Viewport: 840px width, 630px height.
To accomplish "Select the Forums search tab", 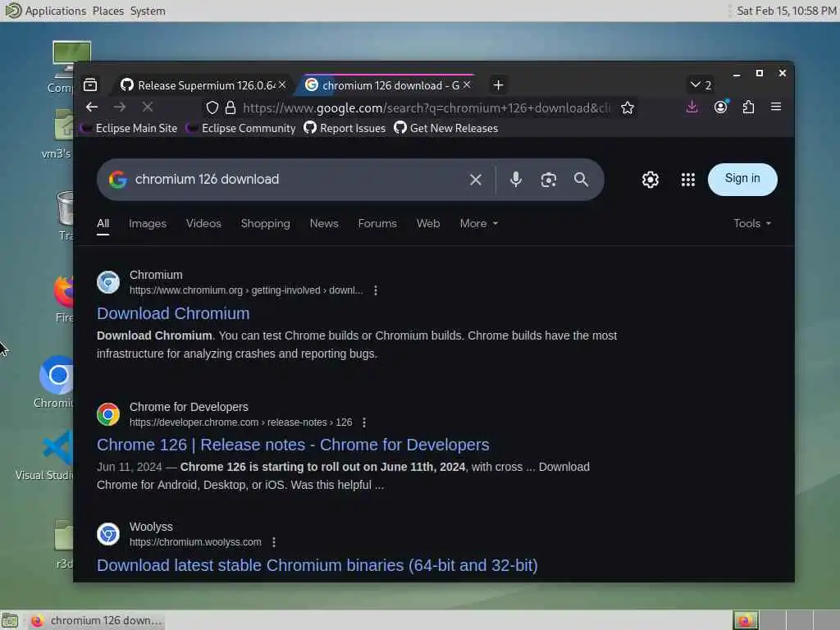I will pos(377,223).
